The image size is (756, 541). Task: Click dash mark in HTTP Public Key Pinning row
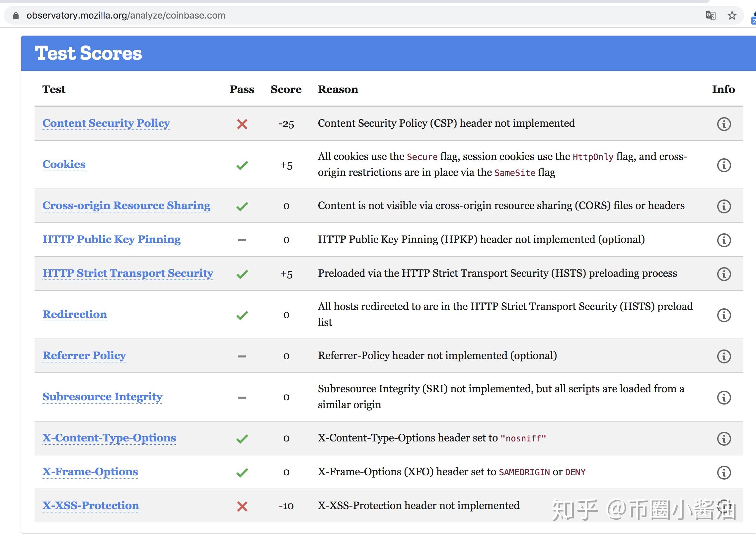click(242, 240)
